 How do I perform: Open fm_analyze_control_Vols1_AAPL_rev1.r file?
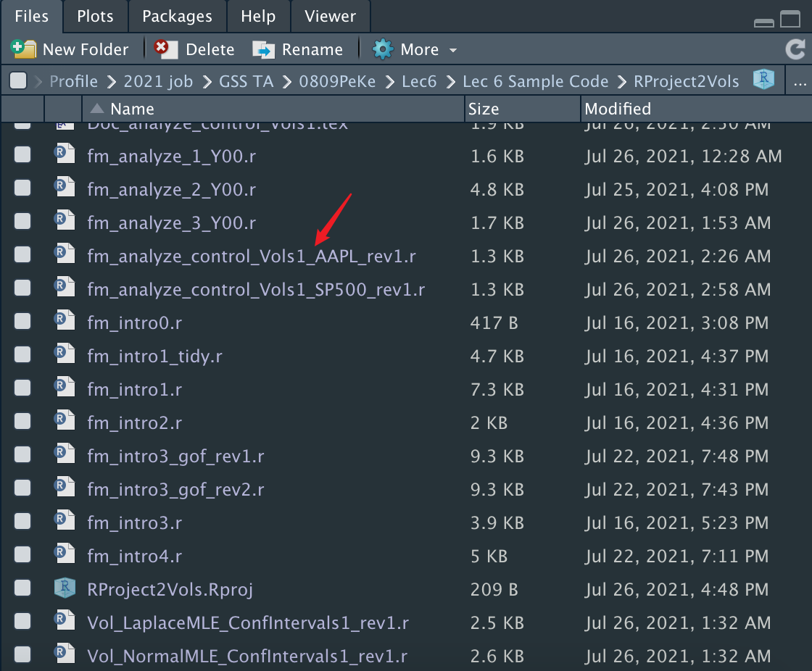click(251, 256)
